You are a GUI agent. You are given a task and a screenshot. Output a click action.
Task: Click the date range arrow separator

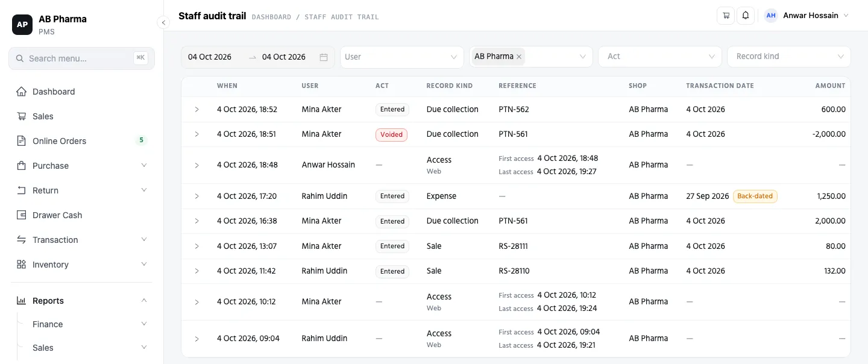click(253, 57)
